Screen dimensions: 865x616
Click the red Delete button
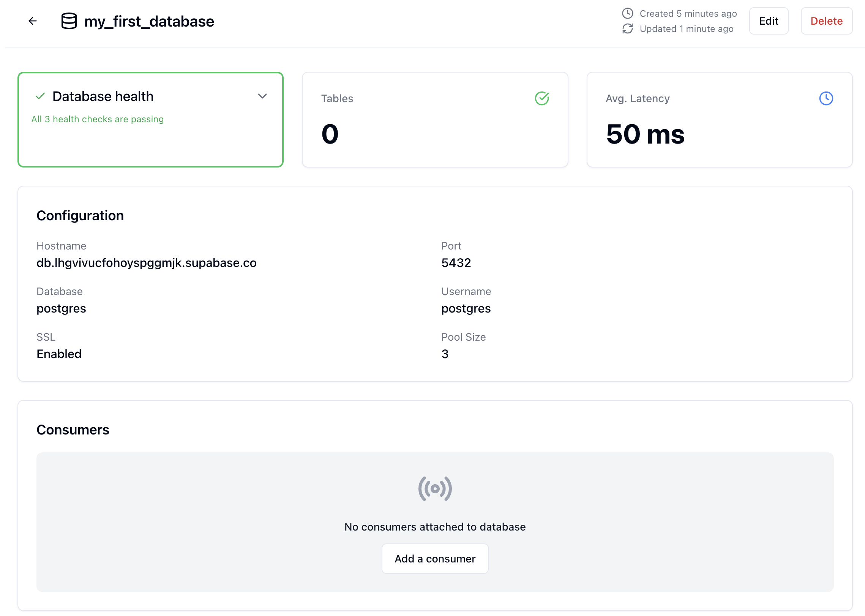tap(827, 21)
